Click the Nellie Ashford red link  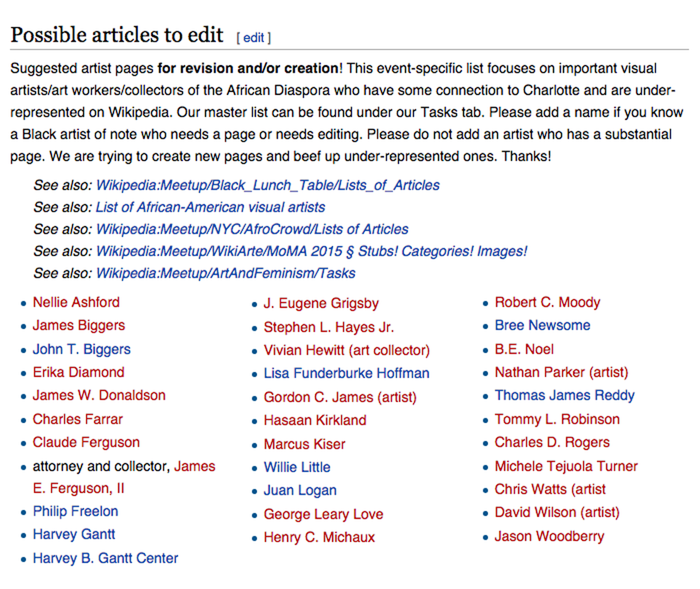point(76,302)
